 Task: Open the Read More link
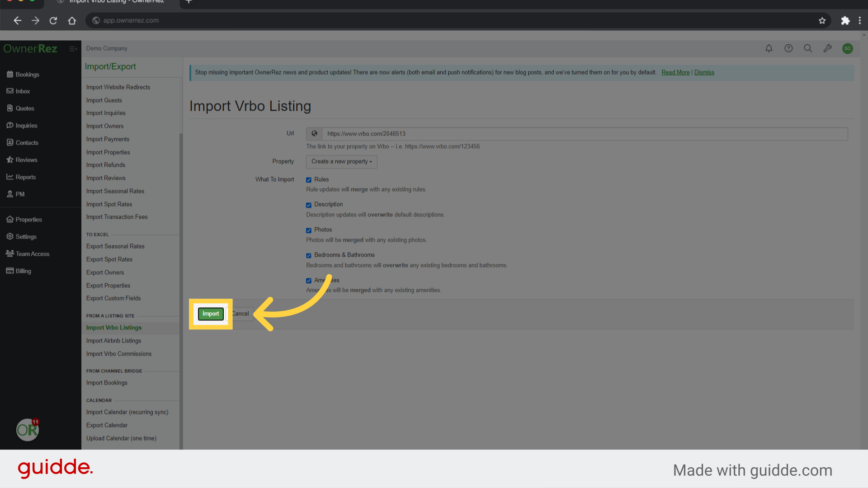pos(675,72)
